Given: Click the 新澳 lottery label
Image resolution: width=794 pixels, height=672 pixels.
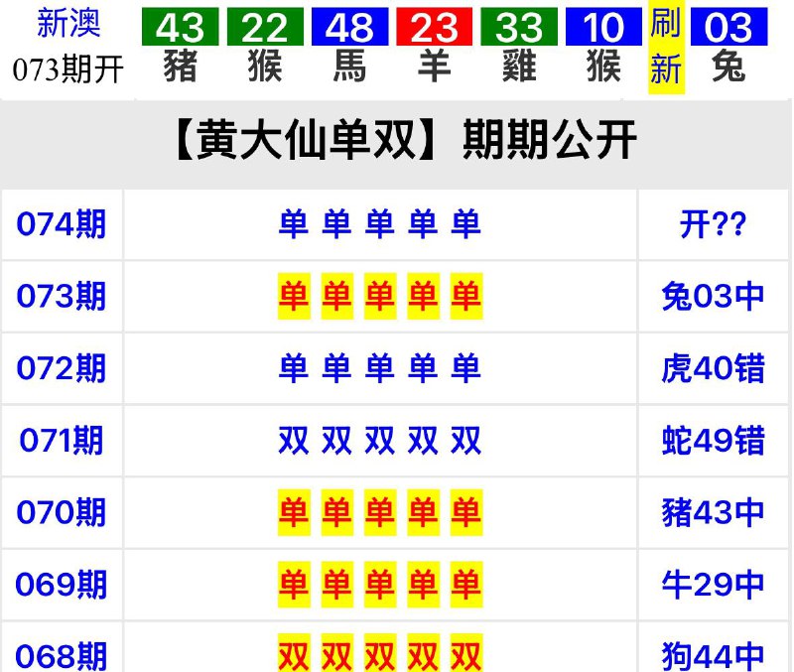Looking at the screenshot, I should pyautogui.click(x=68, y=23).
